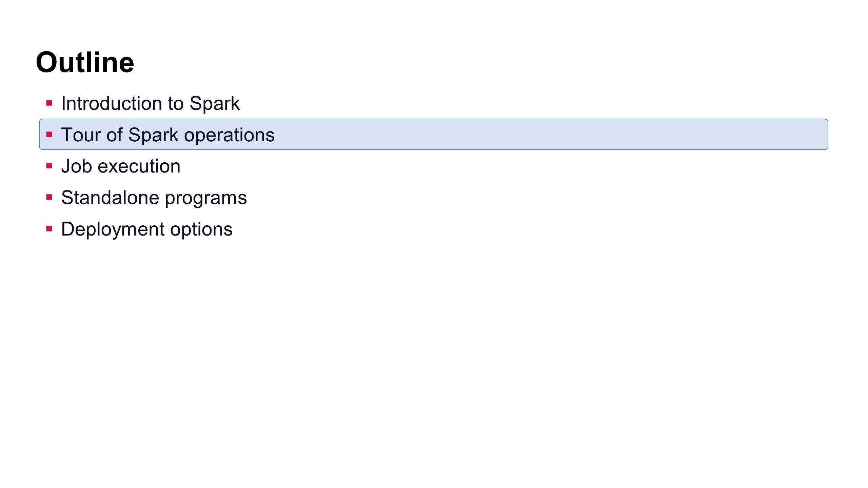The width and height of the screenshot is (868, 488).
Task: Select the red bullet beside Deployment options
Action: pos(49,229)
